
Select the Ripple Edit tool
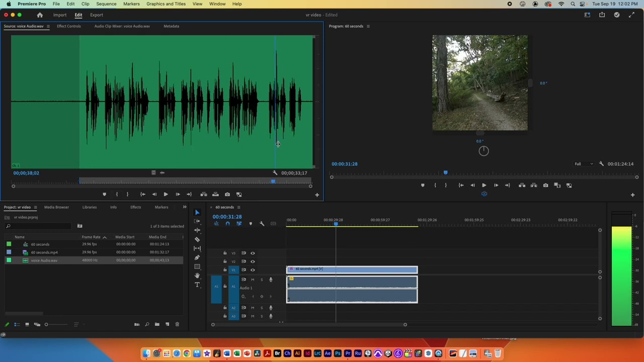click(197, 230)
